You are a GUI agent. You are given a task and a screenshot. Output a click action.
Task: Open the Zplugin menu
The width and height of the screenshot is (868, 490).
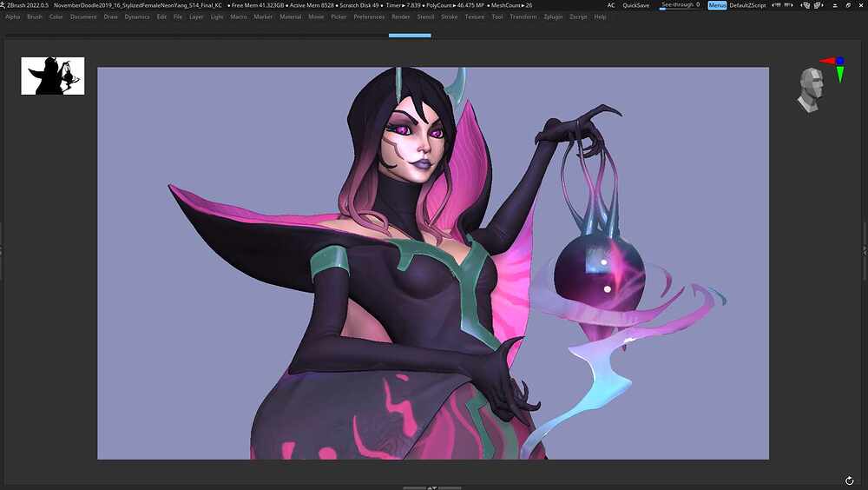pyautogui.click(x=553, y=17)
